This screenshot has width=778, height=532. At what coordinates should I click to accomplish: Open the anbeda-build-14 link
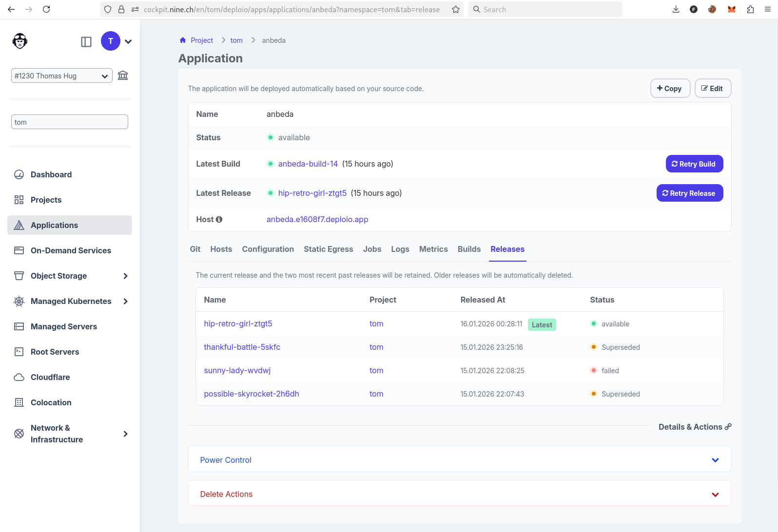pyautogui.click(x=308, y=164)
